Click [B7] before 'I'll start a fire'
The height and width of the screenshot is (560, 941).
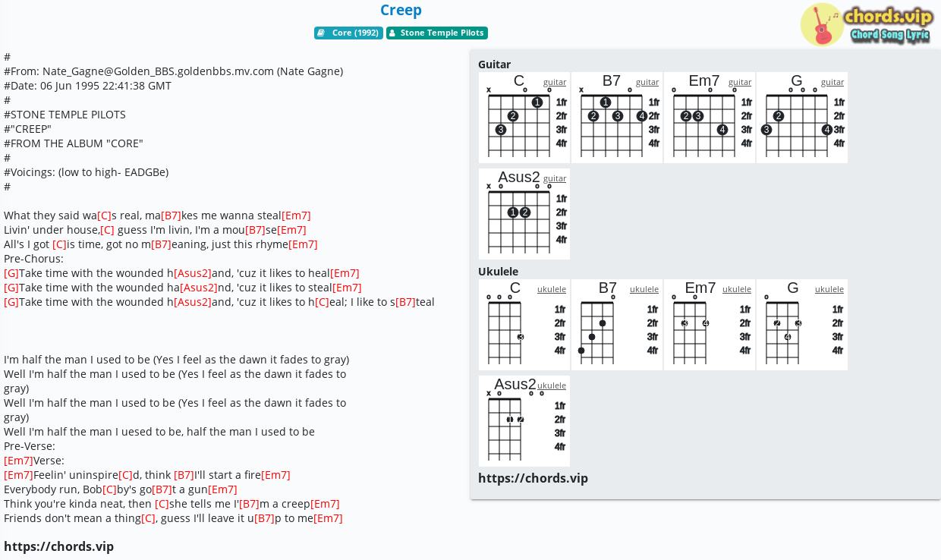[x=184, y=475]
